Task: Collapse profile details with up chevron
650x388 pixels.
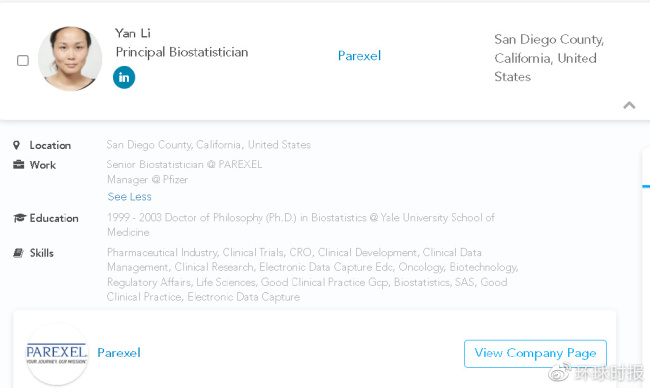Action: pyautogui.click(x=629, y=105)
